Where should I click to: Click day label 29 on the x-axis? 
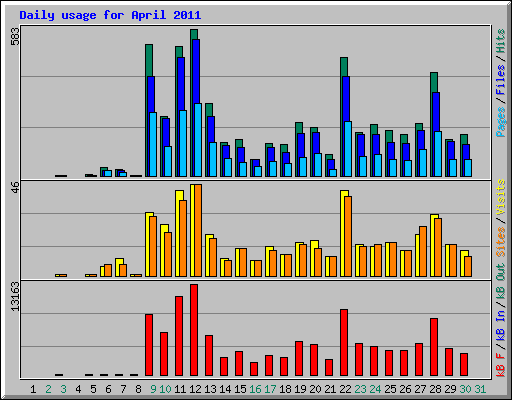450,389
